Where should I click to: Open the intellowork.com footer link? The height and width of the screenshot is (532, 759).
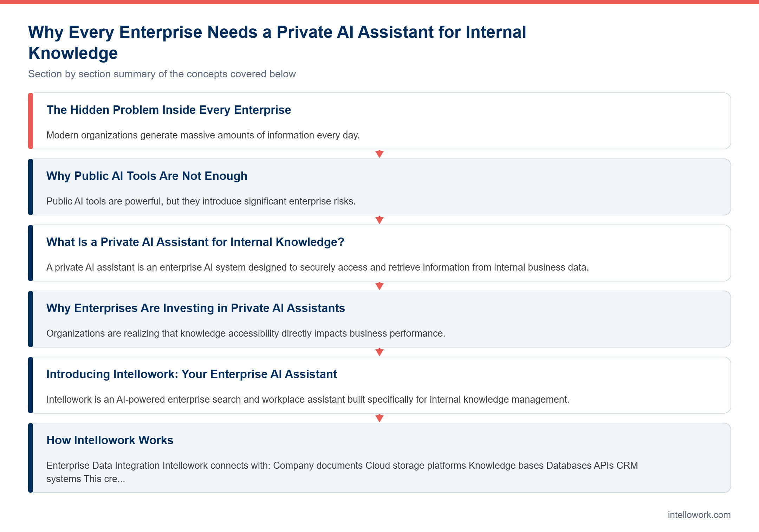tap(699, 515)
